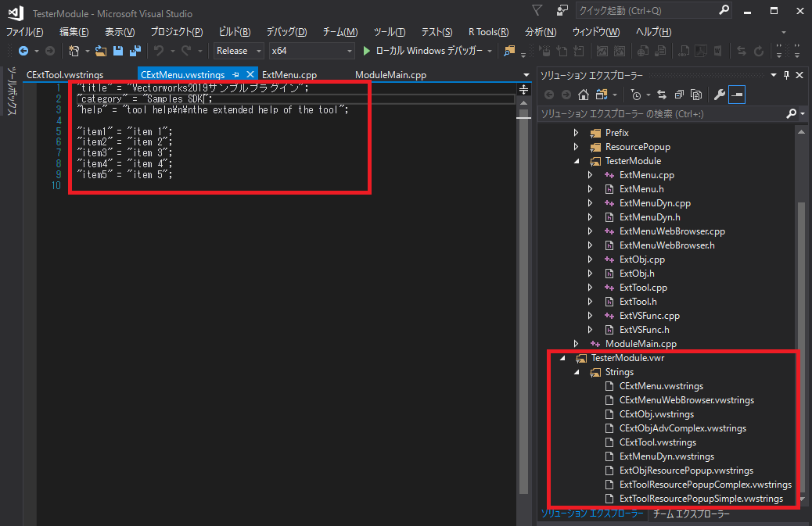Click Sync with Active Document icon
The image size is (812, 526).
pos(662,95)
